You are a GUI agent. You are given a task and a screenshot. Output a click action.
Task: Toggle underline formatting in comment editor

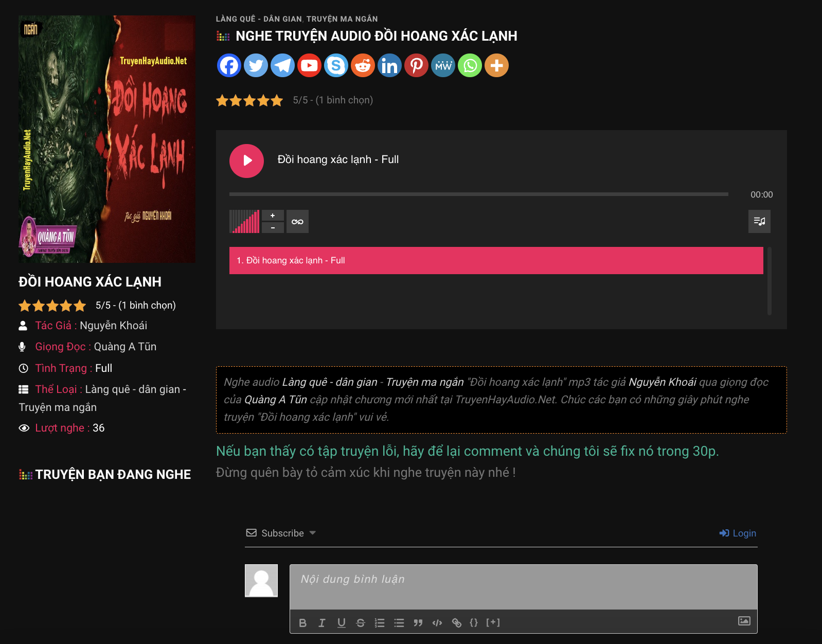[x=341, y=623]
